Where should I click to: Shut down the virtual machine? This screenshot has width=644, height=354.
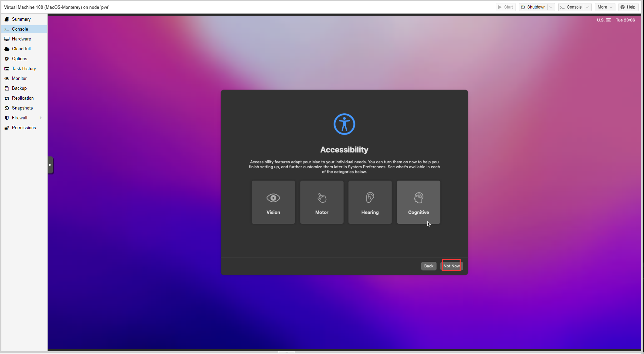tap(533, 7)
